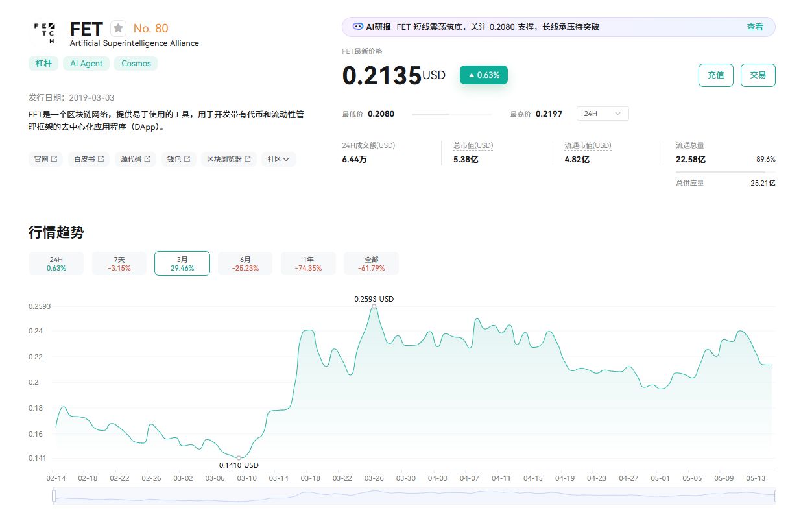The image size is (801, 532).
Task: Switch chart to 全部 tab
Action: click(x=372, y=263)
